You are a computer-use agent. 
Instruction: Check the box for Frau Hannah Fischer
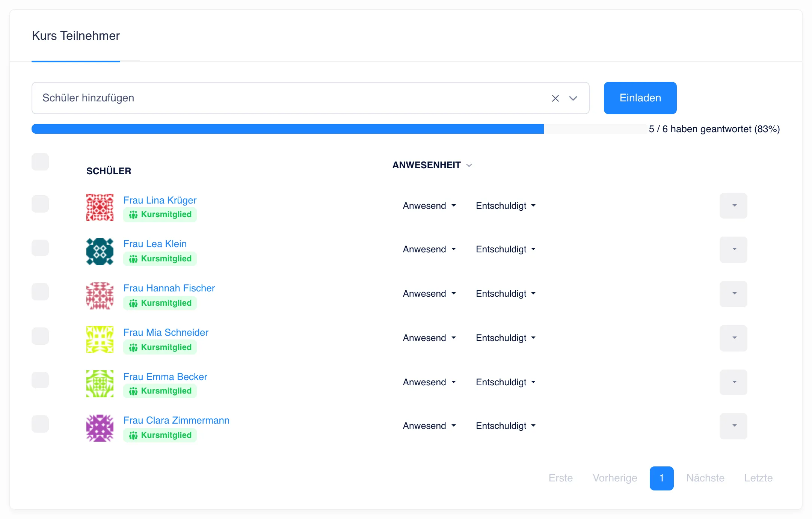tap(40, 292)
